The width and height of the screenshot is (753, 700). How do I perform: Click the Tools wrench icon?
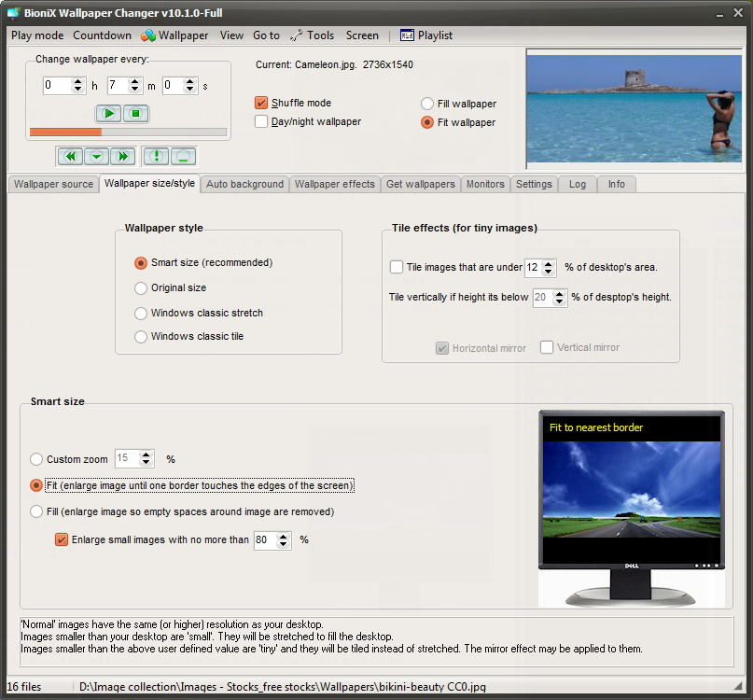click(x=297, y=35)
